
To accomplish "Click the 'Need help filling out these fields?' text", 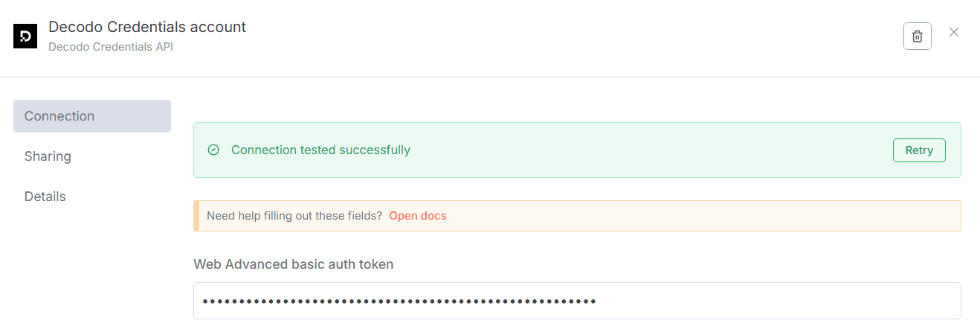I will [x=294, y=216].
